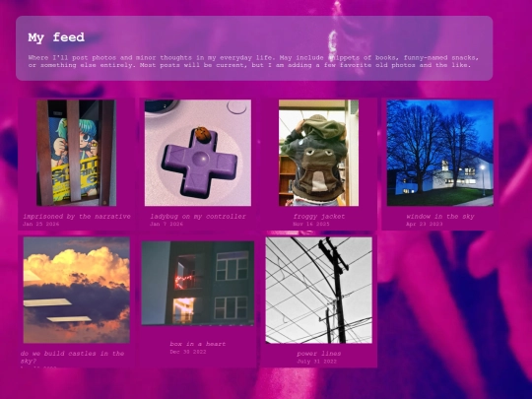Open the 'box in a heart' building photo

coord(198,284)
